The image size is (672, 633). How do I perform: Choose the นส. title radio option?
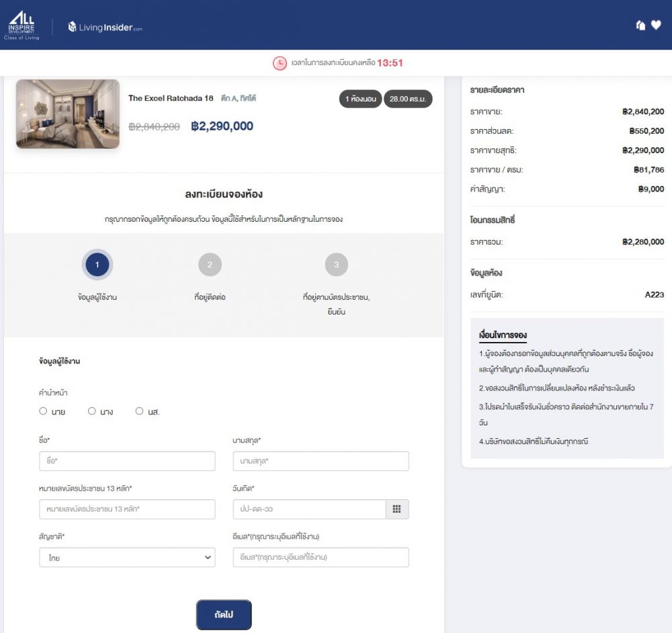pyautogui.click(x=140, y=411)
